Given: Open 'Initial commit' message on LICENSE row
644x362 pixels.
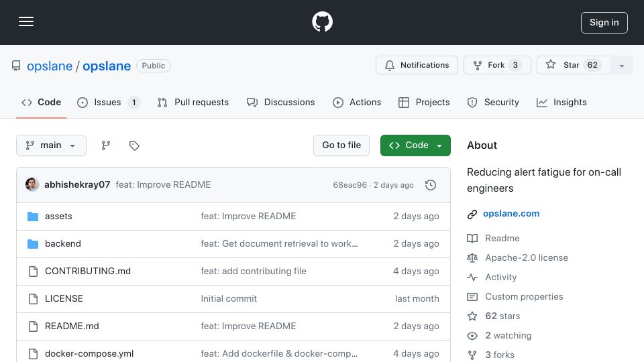Looking at the screenshot, I should pos(229,299).
